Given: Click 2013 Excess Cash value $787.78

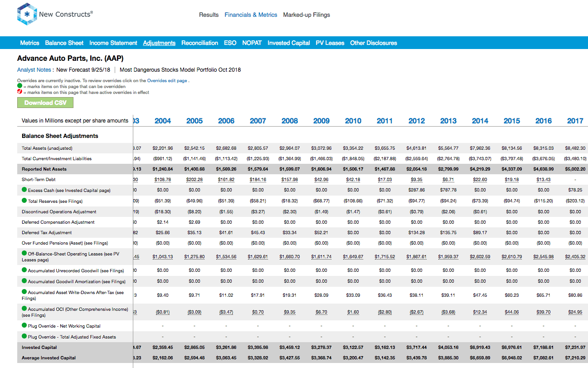Looking at the screenshot, I should click(x=448, y=190).
